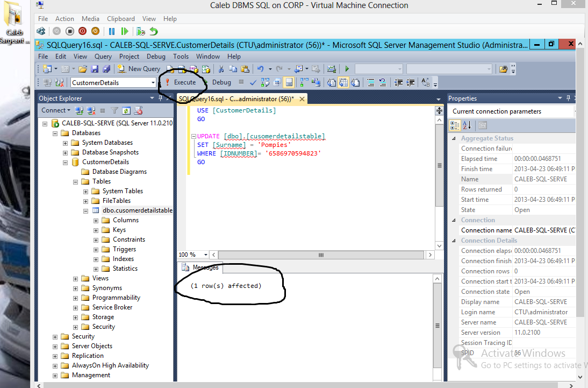Click the VM Reset green play icon
588x388 pixels.
(x=125, y=31)
